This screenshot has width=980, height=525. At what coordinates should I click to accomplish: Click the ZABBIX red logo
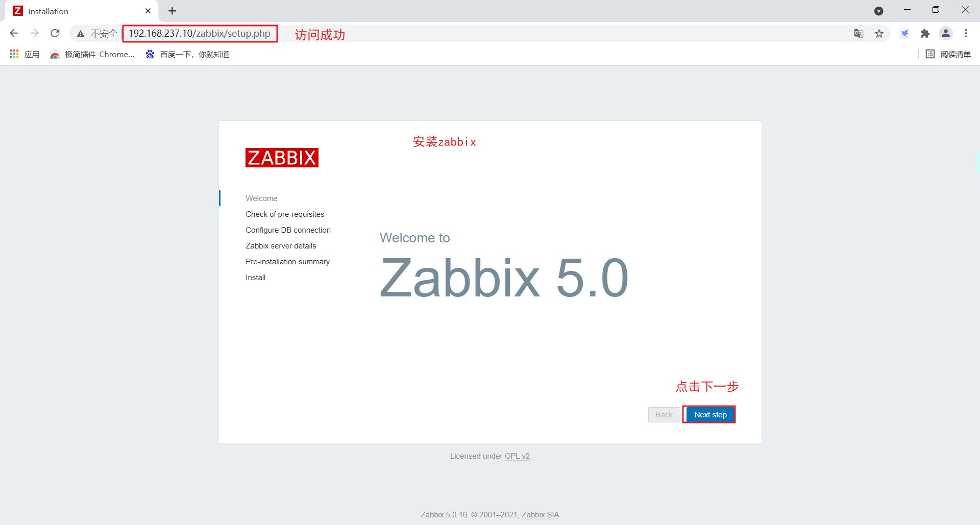tap(282, 158)
